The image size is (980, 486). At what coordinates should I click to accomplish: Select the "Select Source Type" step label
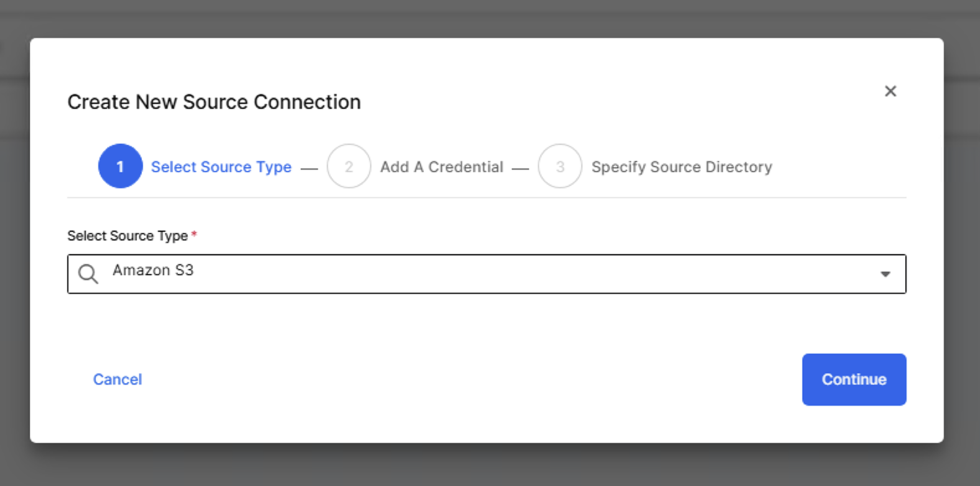point(221,167)
